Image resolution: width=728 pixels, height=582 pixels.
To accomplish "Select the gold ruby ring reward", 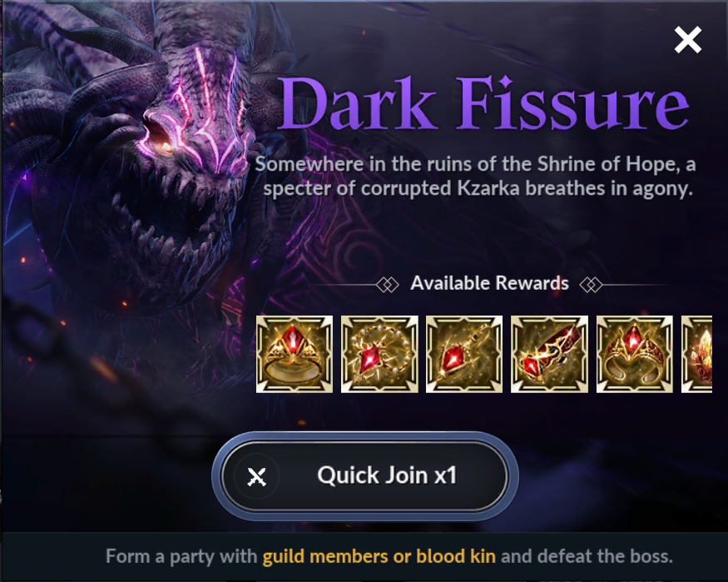I will tap(295, 354).
